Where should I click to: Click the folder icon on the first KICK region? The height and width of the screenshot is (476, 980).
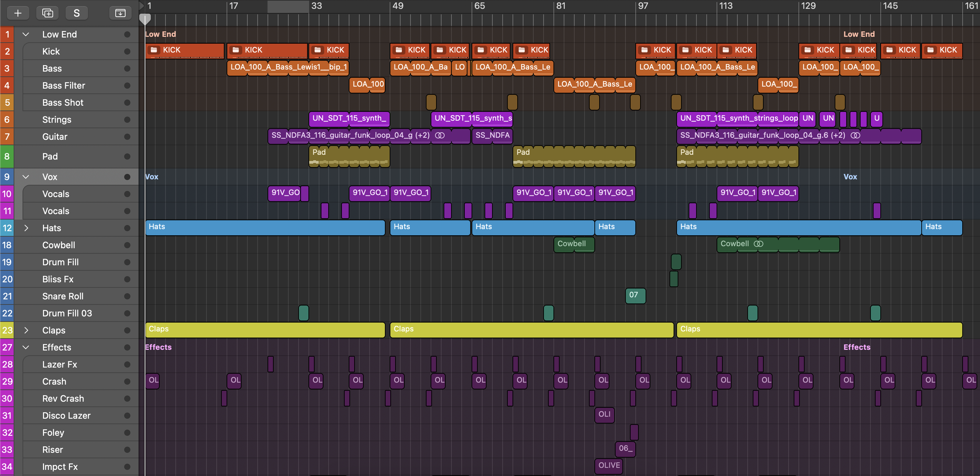tap(154, 50)
